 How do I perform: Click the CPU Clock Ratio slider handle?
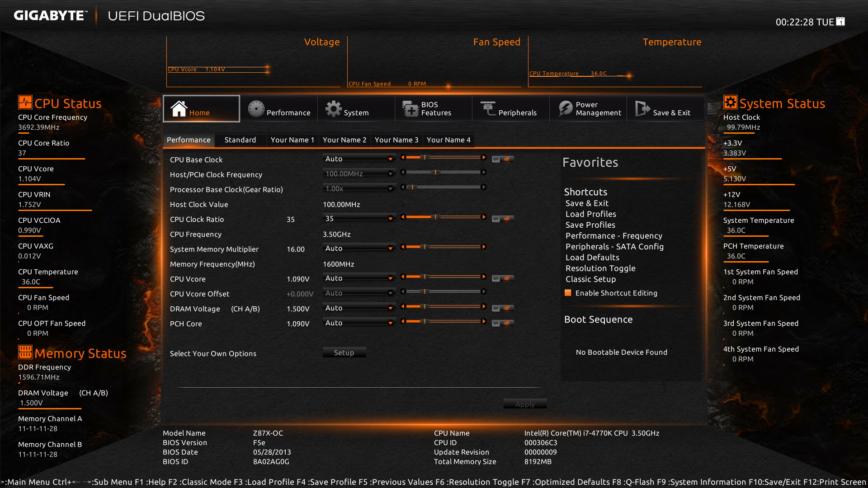(435, 217)
